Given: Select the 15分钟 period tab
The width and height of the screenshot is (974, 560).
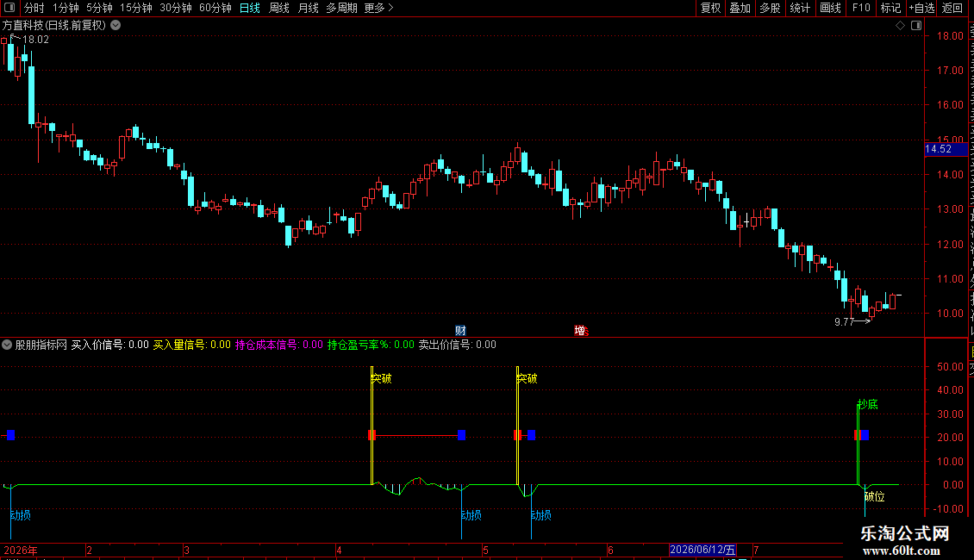Looking at the screenshot, I should (x=135, y=8).
